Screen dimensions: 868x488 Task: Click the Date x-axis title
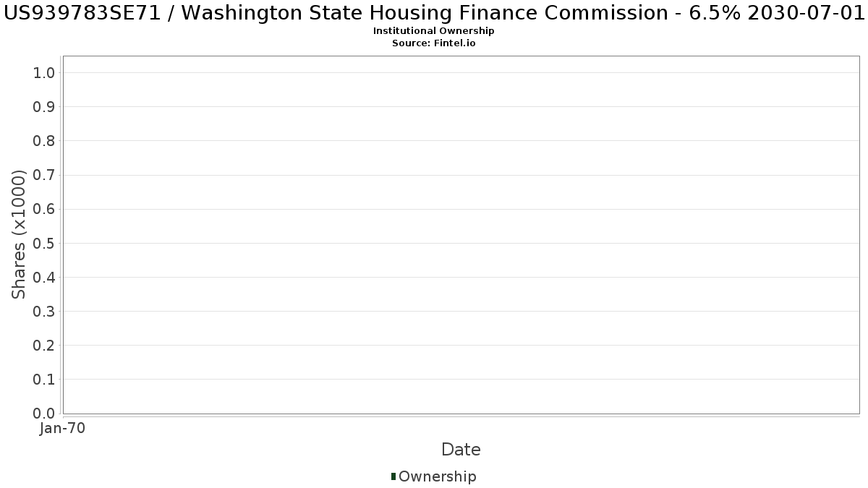461,450
